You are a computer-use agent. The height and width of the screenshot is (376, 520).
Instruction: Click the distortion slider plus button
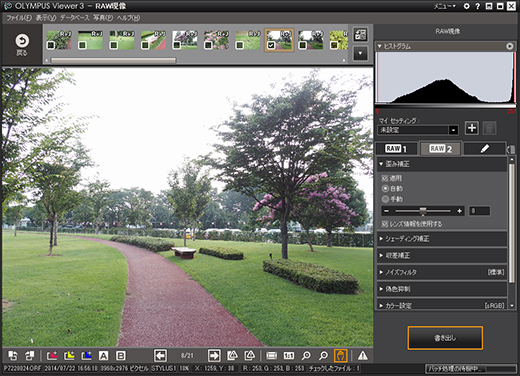point(460,211)
